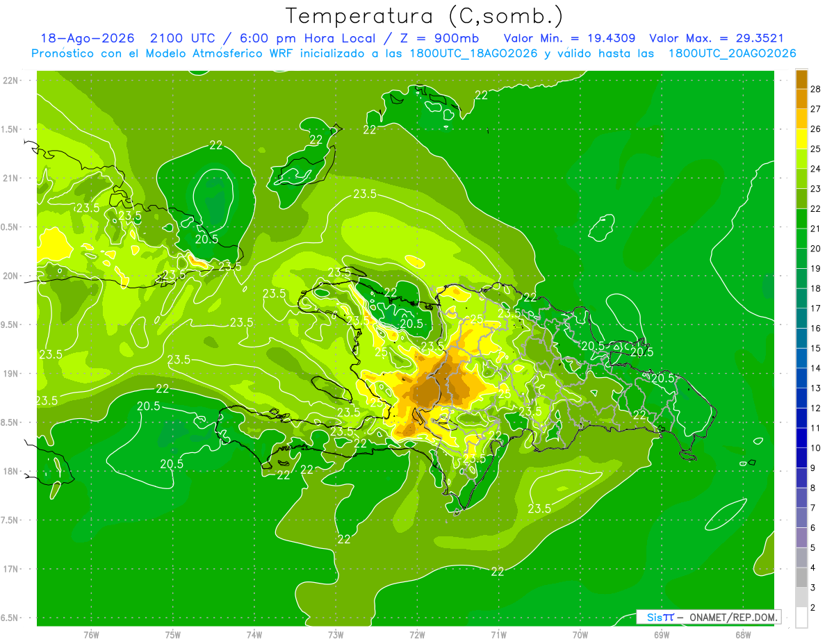
Task: Click the axis label '6.5N'
Action: coord(10,618)
